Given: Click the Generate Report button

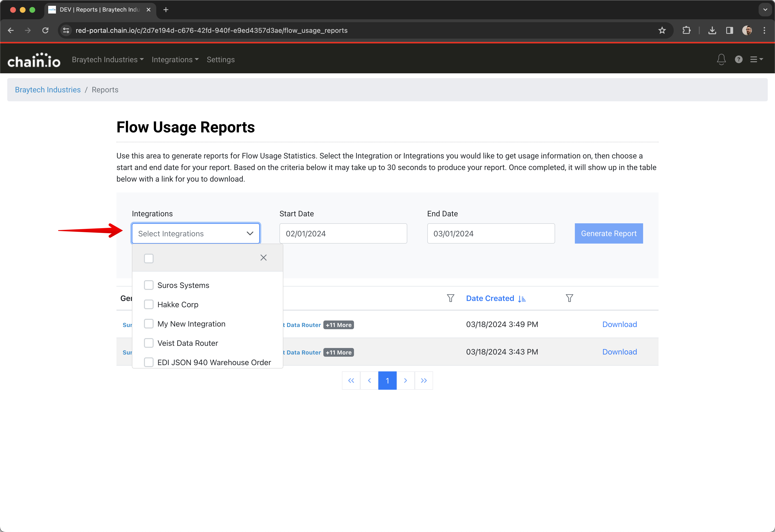Looking at the screenshot, I should pyautogui.click(x=608, y=233).
